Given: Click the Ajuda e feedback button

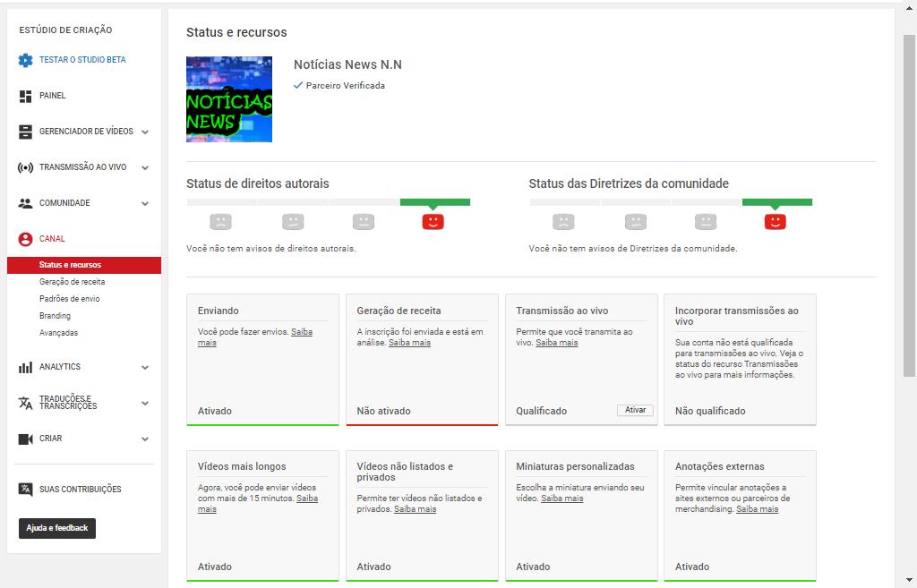Looking at the screenshot, I should click(x=56, y=528).
